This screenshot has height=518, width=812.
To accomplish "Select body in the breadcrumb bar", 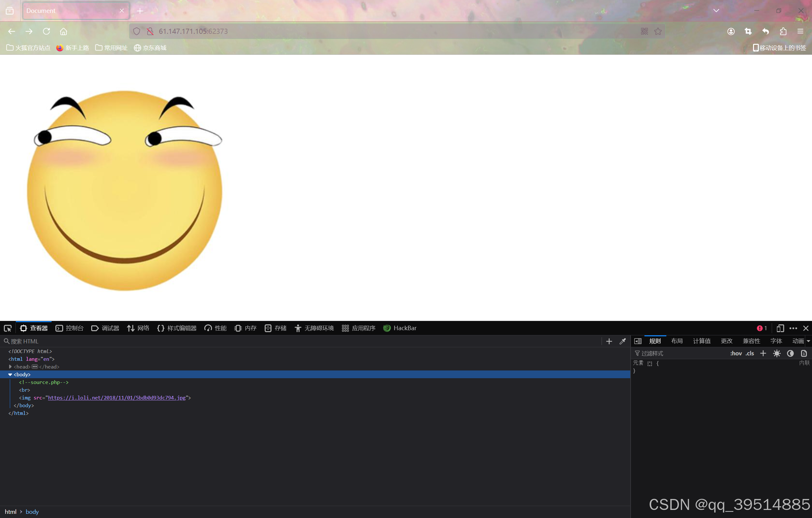I will [x=32, y=512].
